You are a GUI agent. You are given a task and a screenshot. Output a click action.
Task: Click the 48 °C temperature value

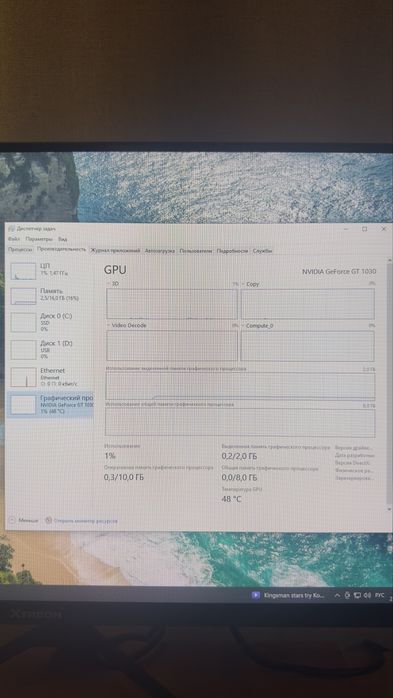click(x=231, y=499)
